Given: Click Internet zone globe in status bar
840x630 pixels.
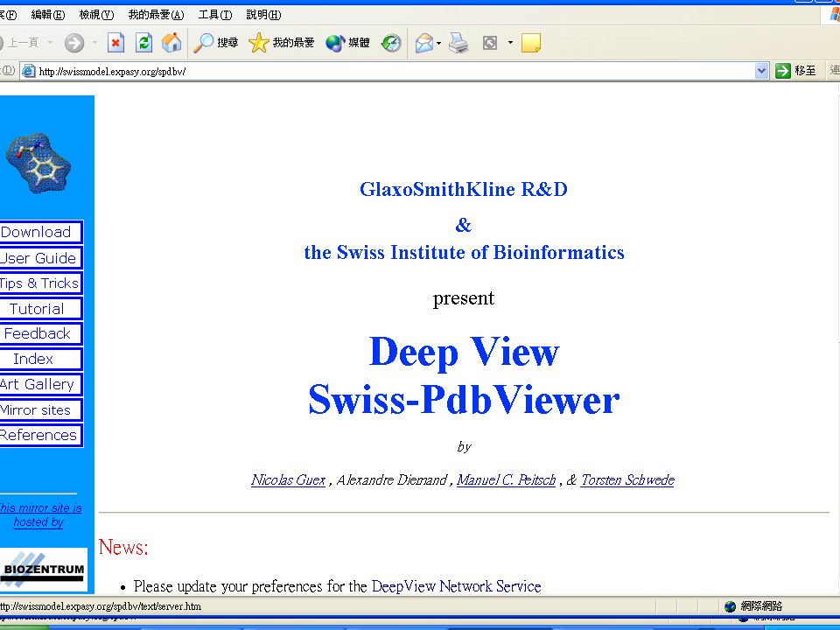Looking at the screenshot, I should (x=730, y=606).
